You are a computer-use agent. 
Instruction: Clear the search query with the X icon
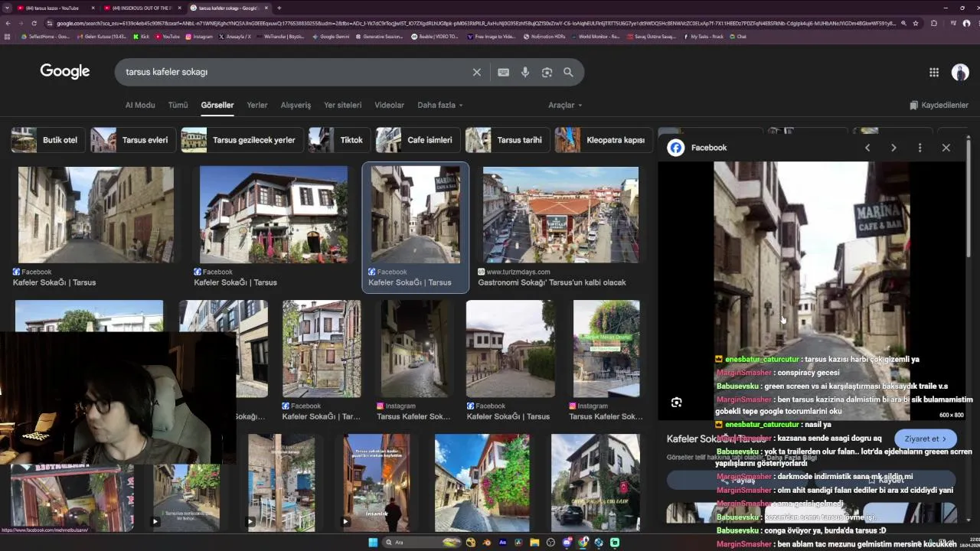click(477, 72)
